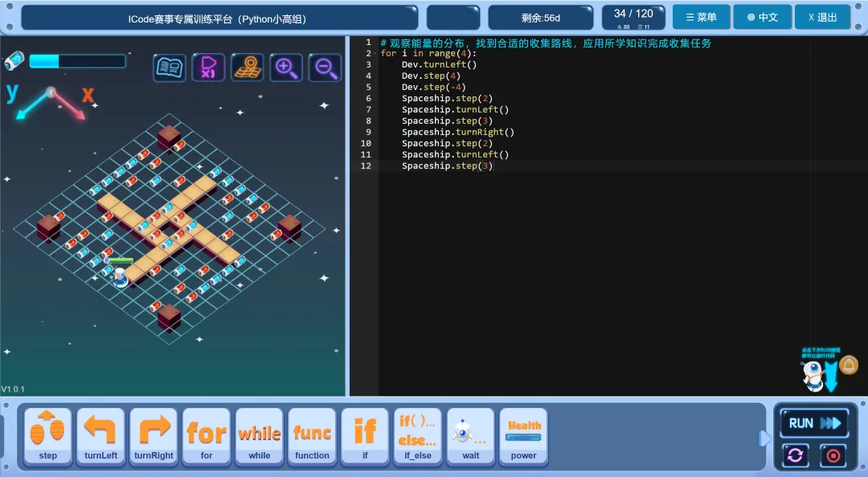The width and height of the screenshot is (868, 477).
Task: Insert a turnLeft command block
Action: point(100,436)
